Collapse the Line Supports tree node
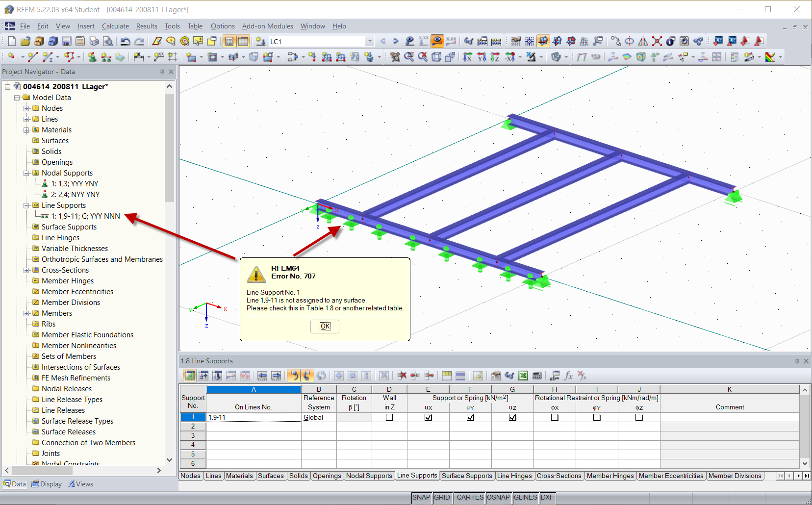The height and width of the screenshot is (505, 812). (x=26, y=205)
